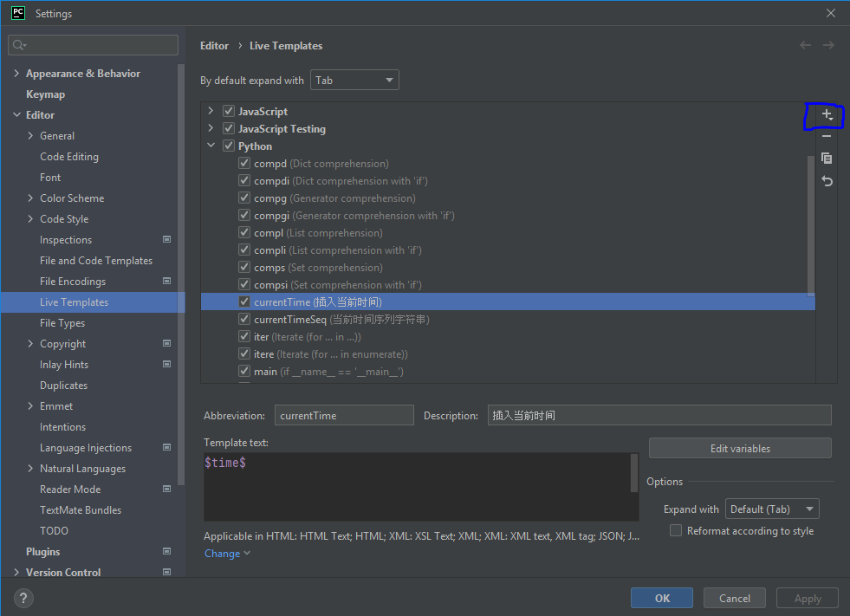Click the Abbreviation text field
The height and width of the screenshot is (616, 850).
pos(344,416)
